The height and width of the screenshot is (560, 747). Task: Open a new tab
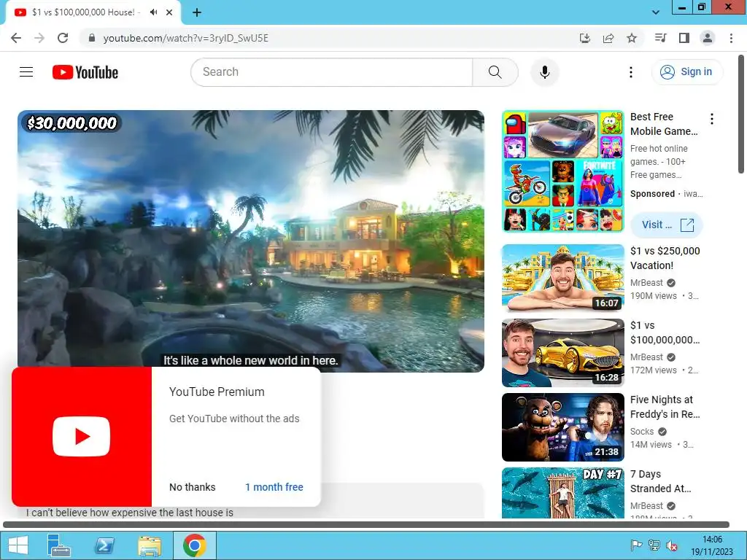tap(197, 12)
